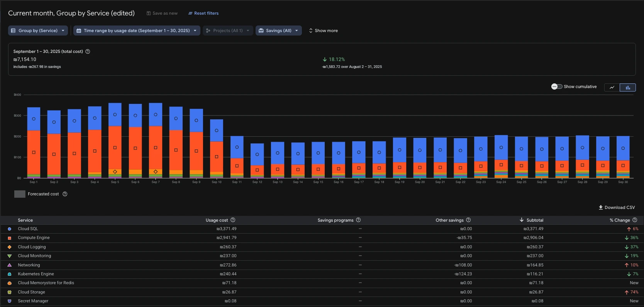Click the Service column header
The width and height of the screenshot is (644, 307).
25,220
